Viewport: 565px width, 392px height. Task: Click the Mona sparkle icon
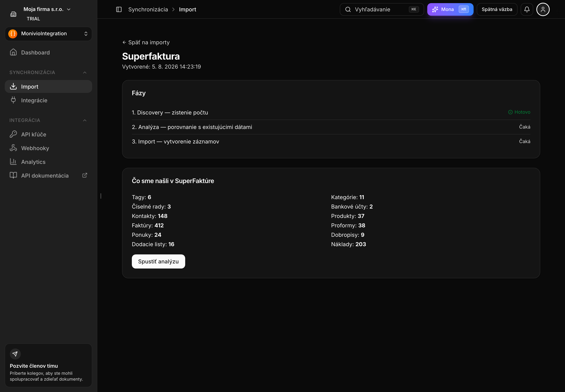pyautogui.click(x=435, y=9)
